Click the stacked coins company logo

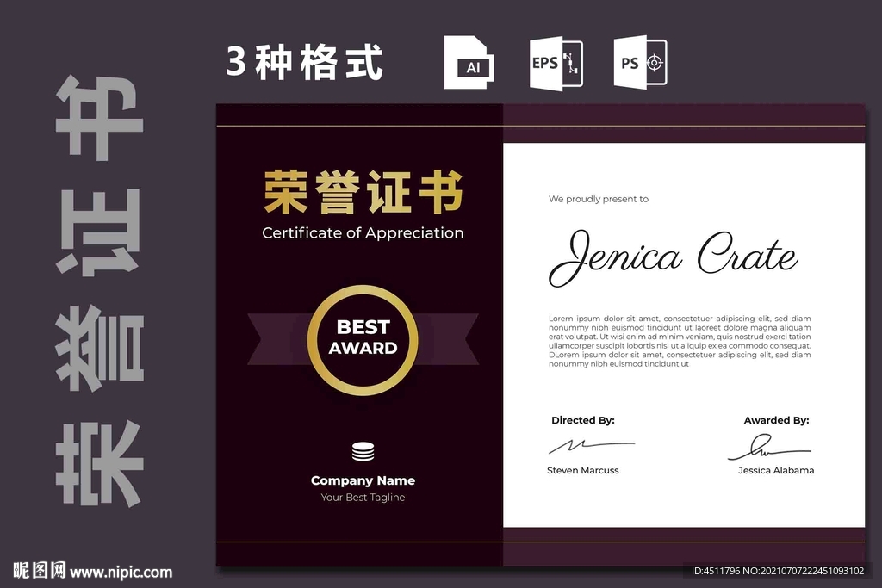point(363,451)
